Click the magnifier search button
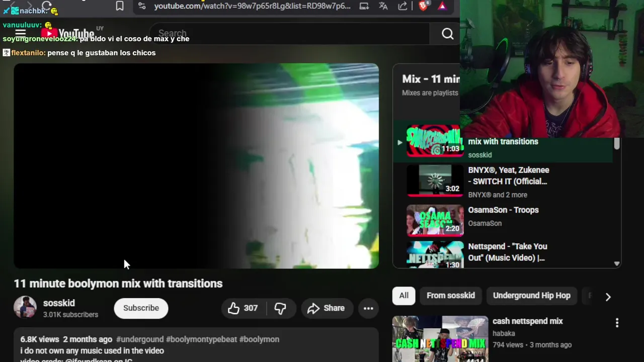 click(x=447, y=34)
